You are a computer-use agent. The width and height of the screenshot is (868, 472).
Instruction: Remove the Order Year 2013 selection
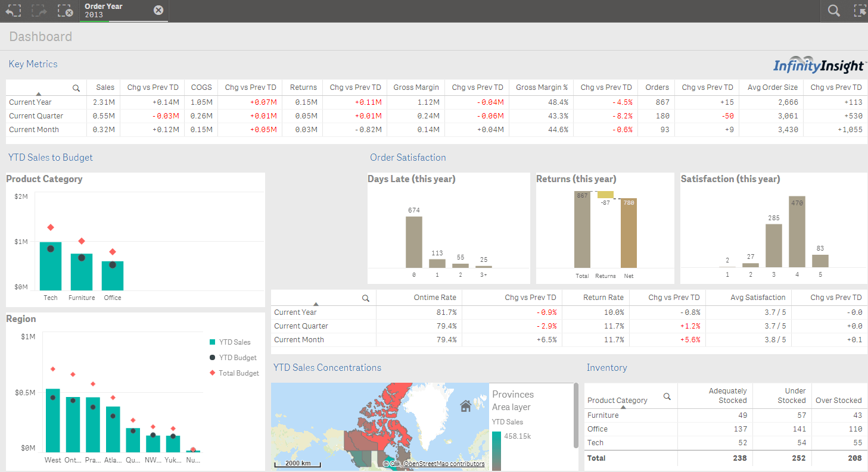[x=158, y=10]
